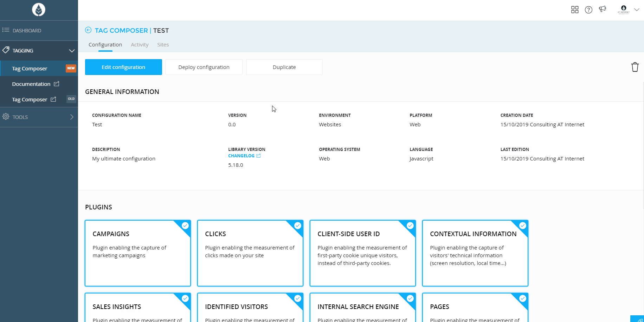Click the Edit configuration button
This screenshot has height=322, width=644.
point(123,67)
